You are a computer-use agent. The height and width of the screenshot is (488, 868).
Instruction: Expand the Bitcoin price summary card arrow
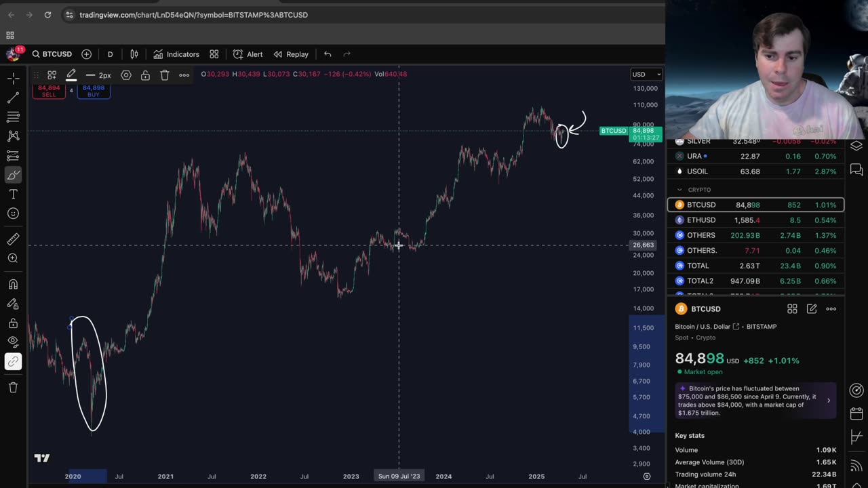tap(828, 401)
